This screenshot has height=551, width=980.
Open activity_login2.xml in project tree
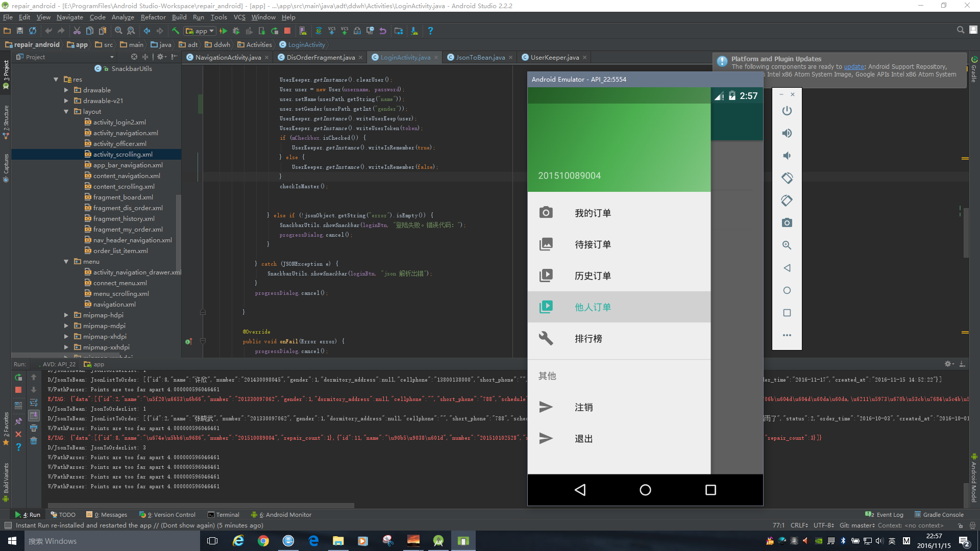(119, 122)
